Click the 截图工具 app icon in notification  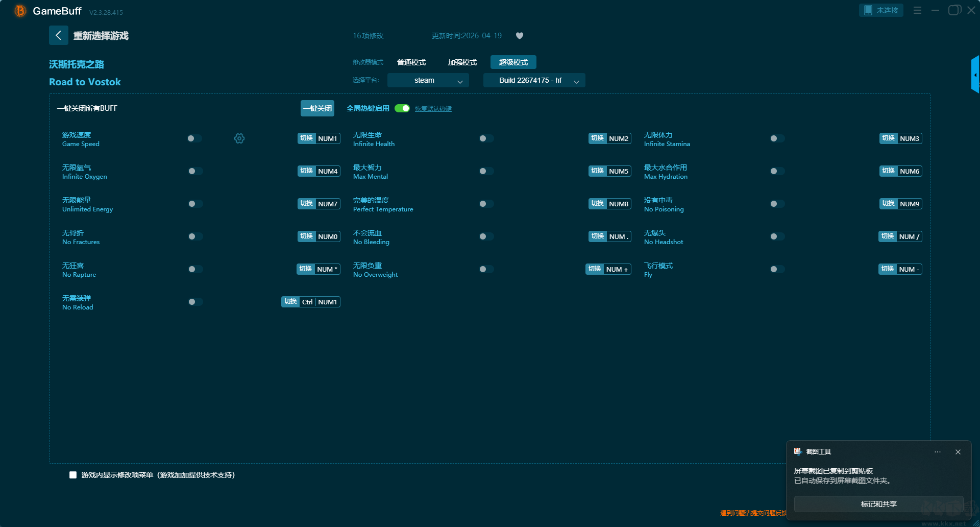tap(798, 451)
